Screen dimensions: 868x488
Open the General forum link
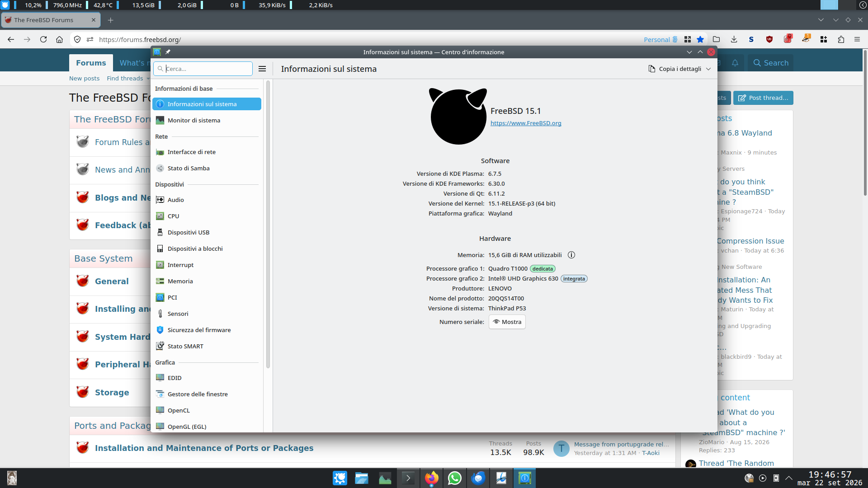[112, 281]
